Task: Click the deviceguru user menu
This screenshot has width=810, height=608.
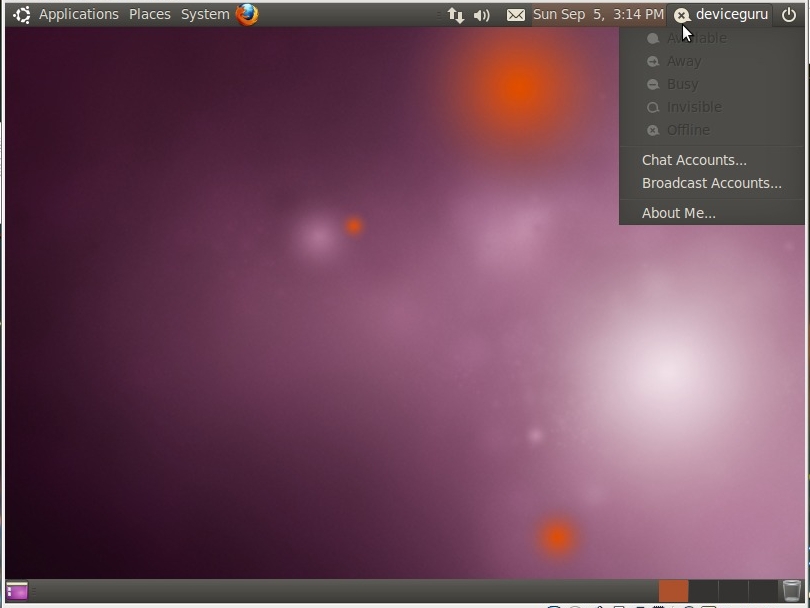Action: tap(721, 14)
